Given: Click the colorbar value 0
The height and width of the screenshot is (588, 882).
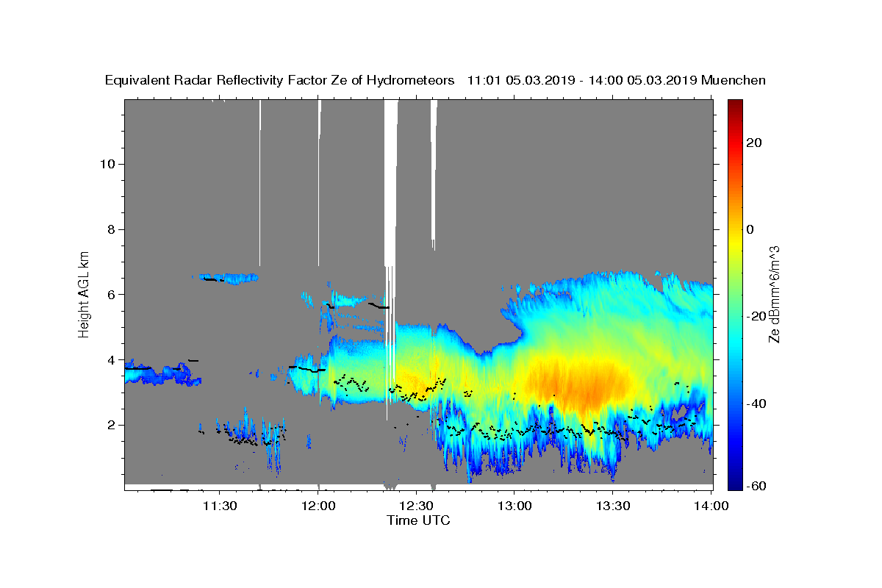Looking at the screenshot, I should 750,229.
